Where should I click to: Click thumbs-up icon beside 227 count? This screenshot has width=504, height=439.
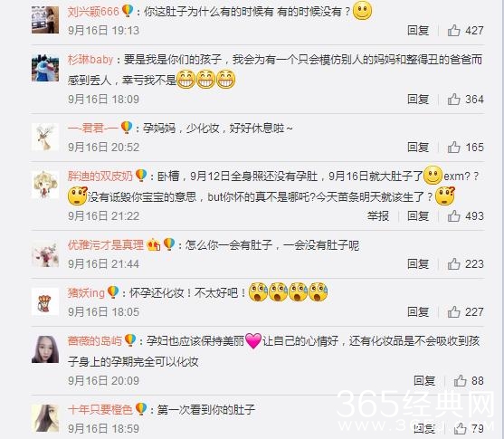453,311
